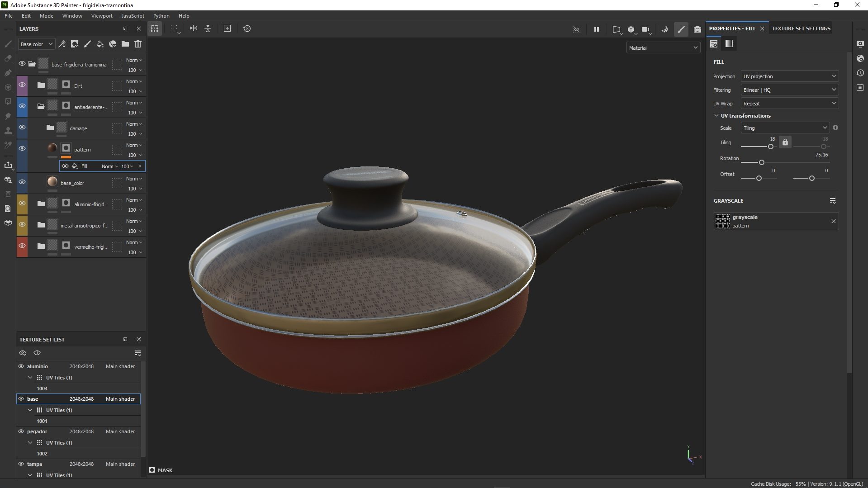Hide the aluminio texture set
The height and width of the screenshot is (488, 868).
(21, 366)
